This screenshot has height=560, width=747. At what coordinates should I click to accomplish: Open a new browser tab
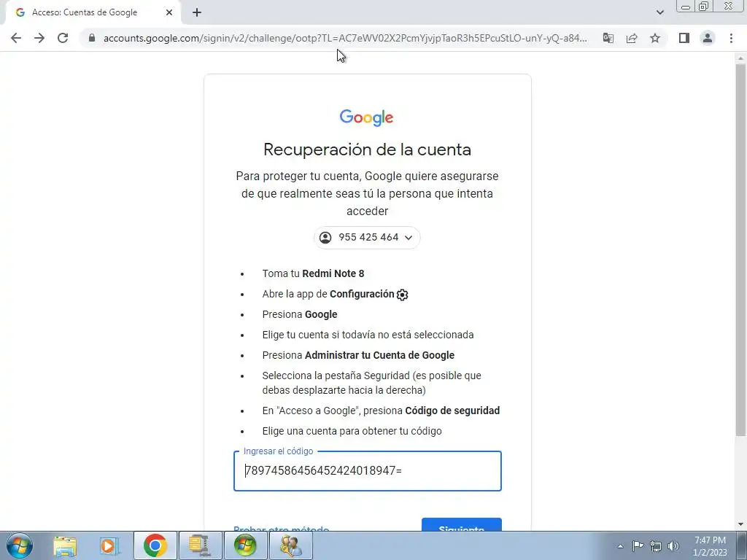[197, 13]
